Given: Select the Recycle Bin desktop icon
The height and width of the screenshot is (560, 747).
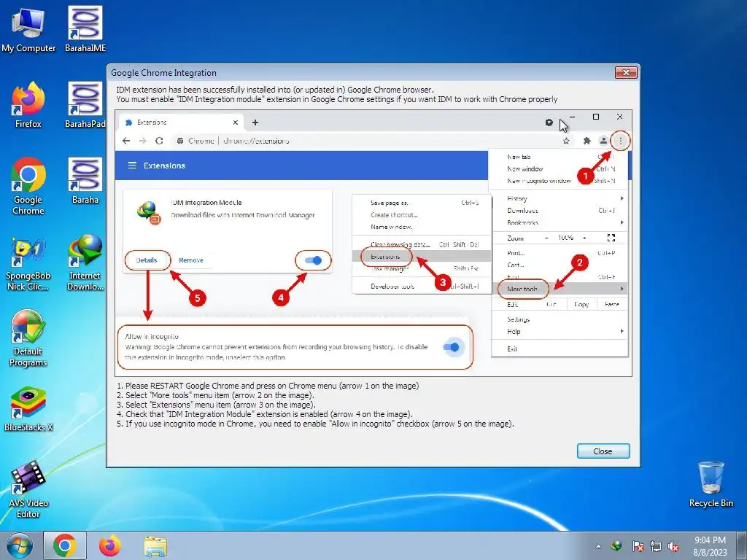Looking at the screenshot, I should pos(711,484).
